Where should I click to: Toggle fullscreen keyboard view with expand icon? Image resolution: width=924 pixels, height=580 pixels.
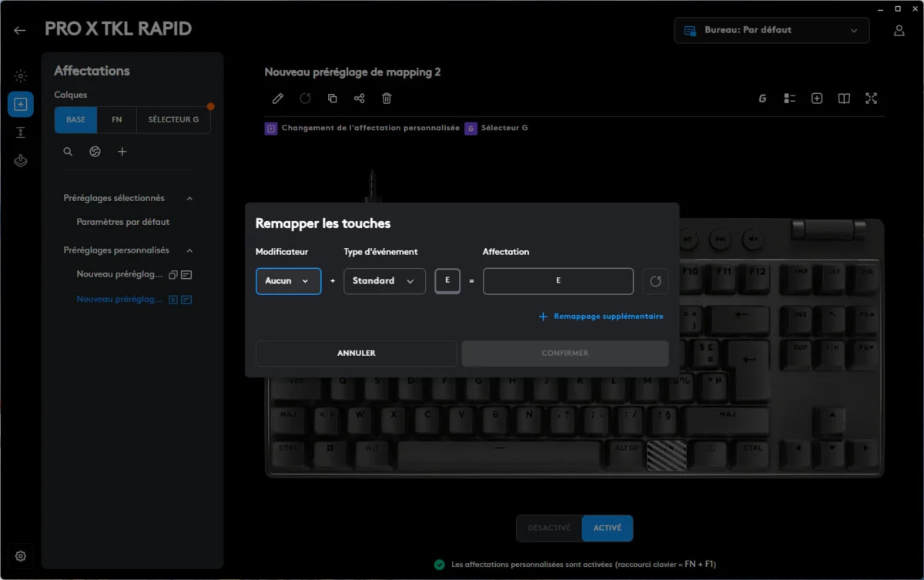871,98
